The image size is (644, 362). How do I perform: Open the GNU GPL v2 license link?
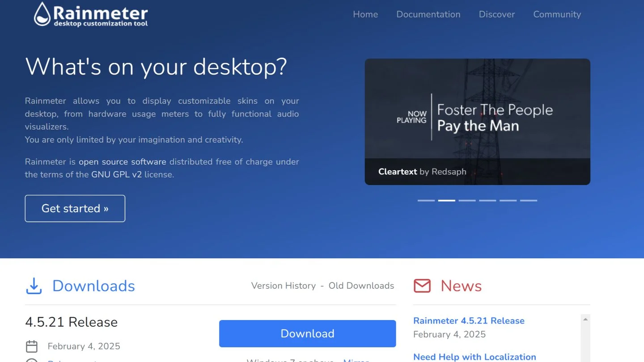coord(117,175)
